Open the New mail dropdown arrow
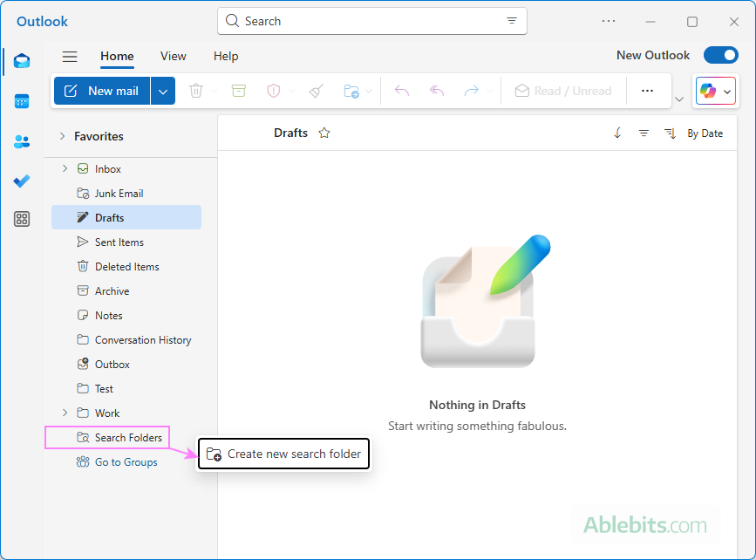 click(x=163, y=91)
